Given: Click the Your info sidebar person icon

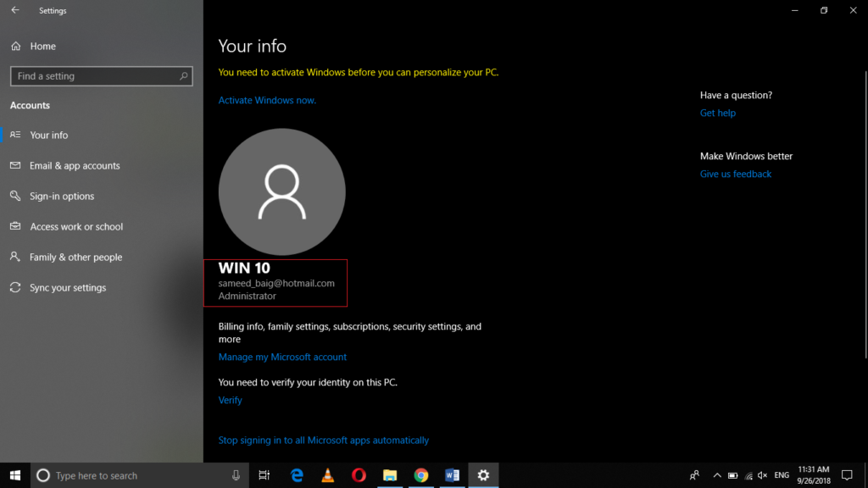Looking at the screenshot, I should 15,135.
